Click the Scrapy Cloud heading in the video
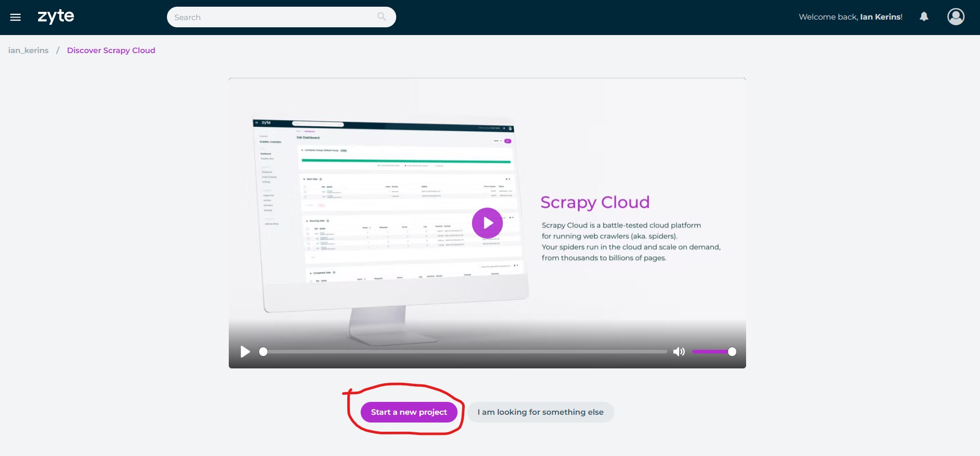 pos(595,202)
